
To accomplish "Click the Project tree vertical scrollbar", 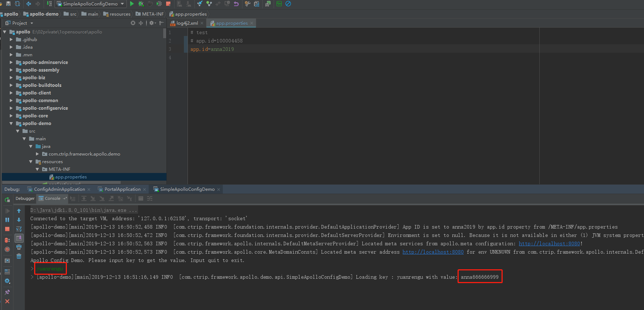I will 165,33.
